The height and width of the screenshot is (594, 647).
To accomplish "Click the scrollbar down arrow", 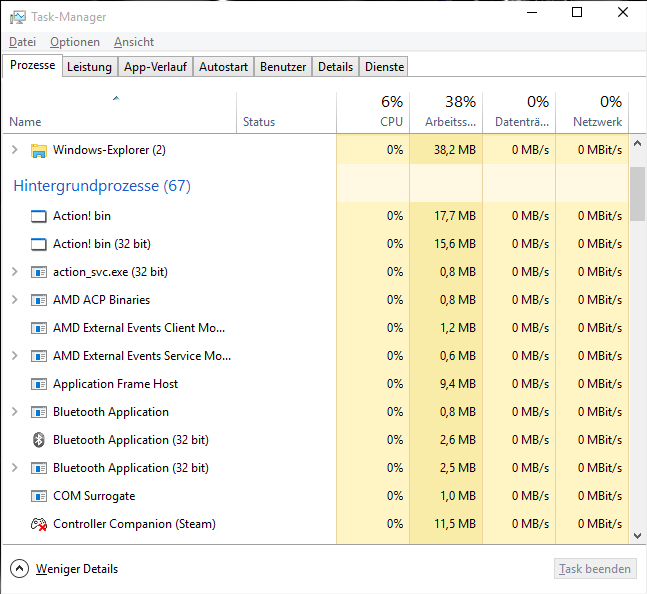I will click(638, 535).
